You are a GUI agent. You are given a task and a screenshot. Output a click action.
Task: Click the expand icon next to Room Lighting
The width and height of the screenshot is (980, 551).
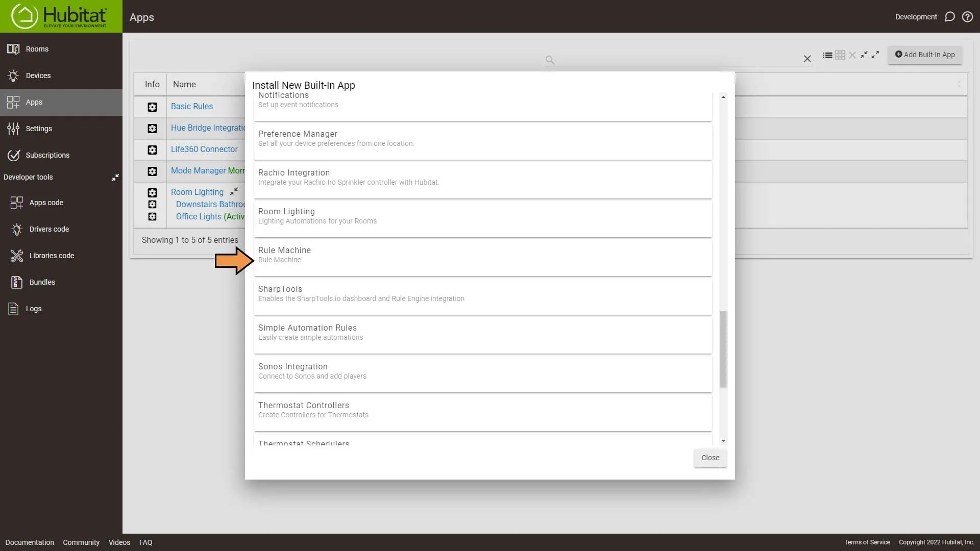[234, 192]
